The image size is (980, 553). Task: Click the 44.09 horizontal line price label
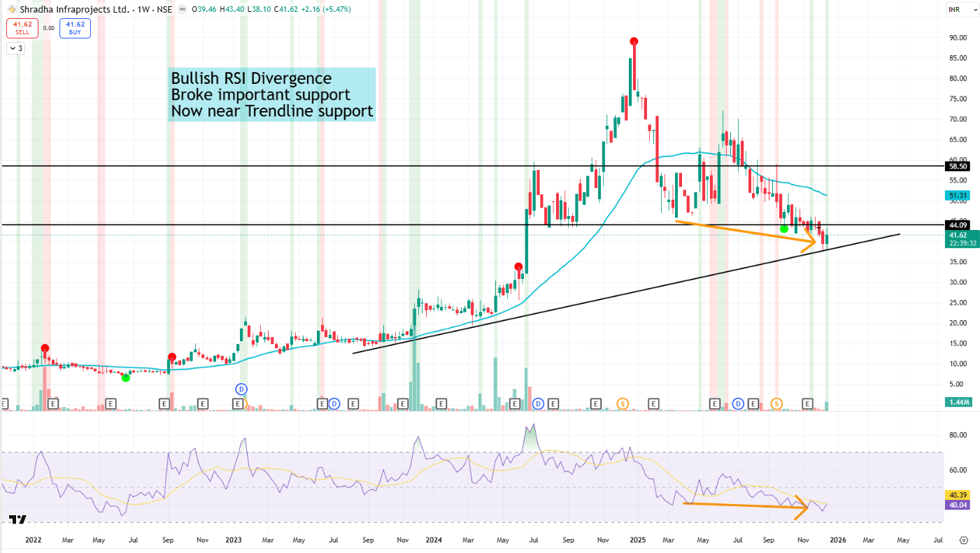coord(957,225)
